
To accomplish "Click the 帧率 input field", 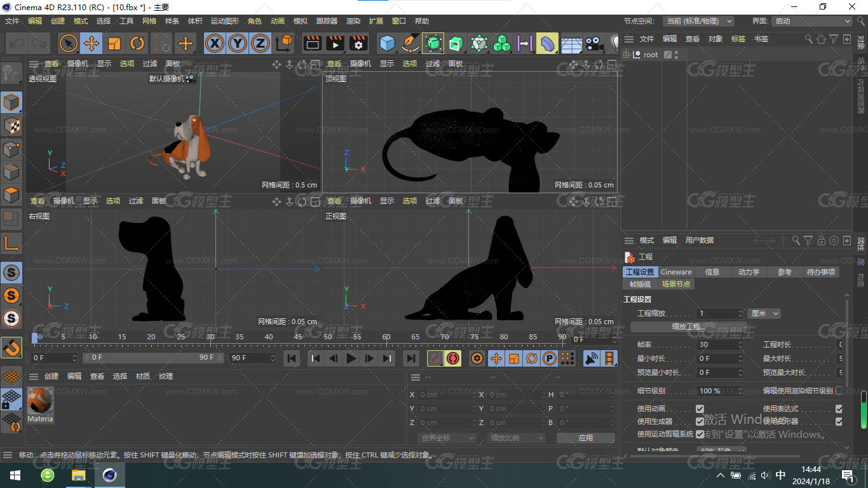I will coord(720,344).
